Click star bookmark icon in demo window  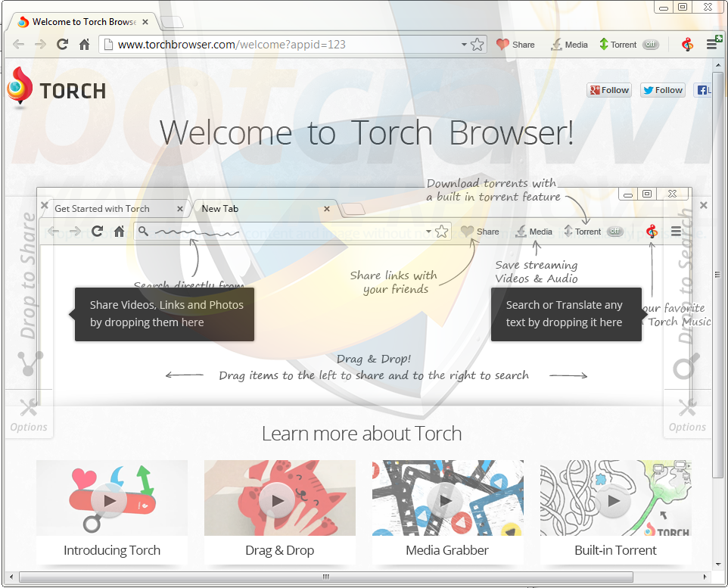pyautogui.click(x=442, y=232)
